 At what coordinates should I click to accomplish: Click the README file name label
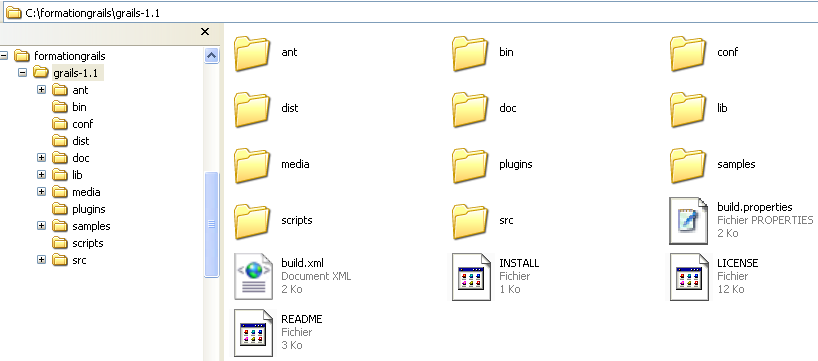point(302,319)
